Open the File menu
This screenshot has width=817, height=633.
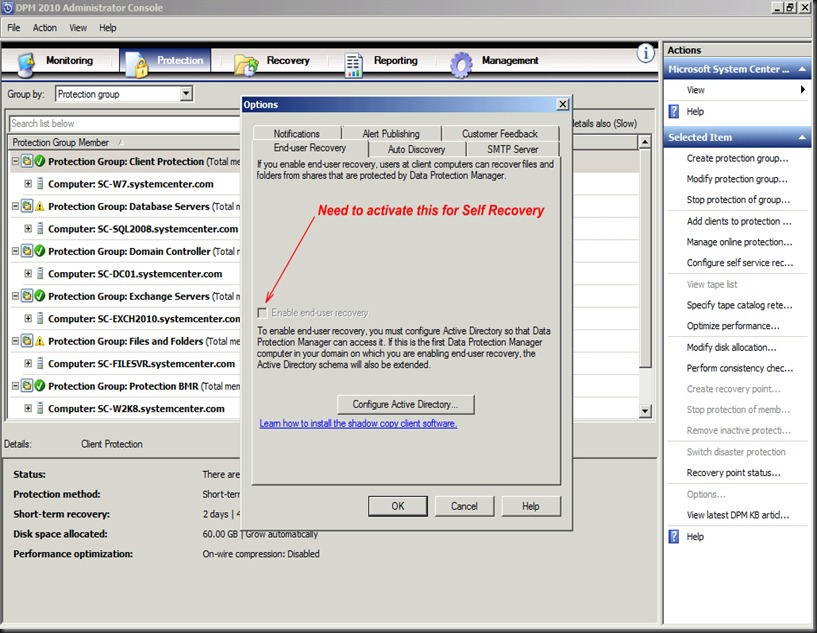click(x=14, y=28)
